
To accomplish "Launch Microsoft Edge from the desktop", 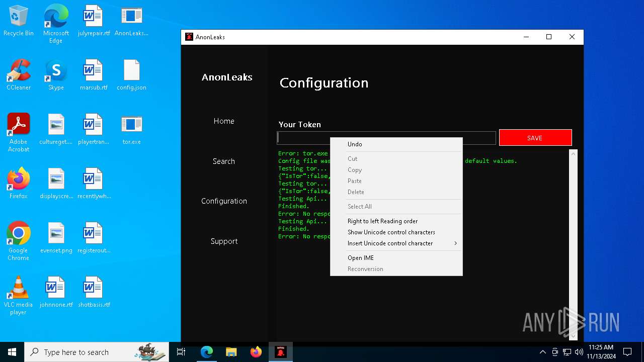I will click(56, 24).
